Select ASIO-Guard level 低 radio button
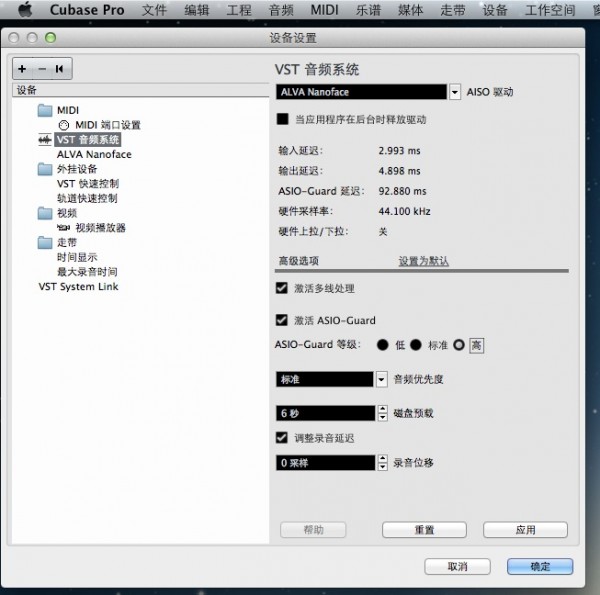600x595 pixels. (383, 345)
